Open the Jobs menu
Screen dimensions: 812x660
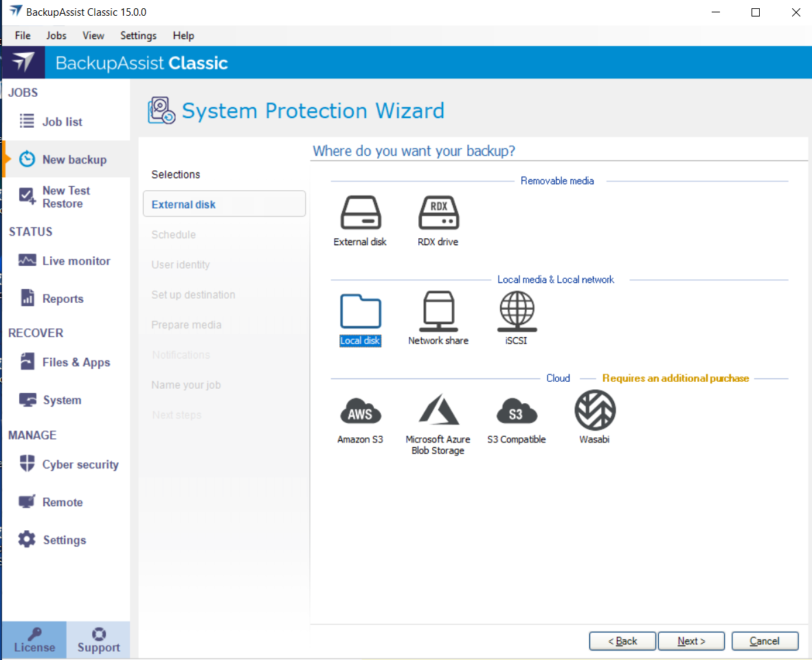[x=56, y=36]
